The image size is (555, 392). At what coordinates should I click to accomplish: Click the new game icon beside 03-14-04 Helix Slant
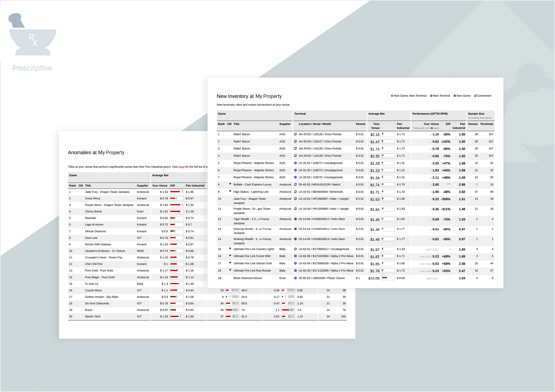295,229
